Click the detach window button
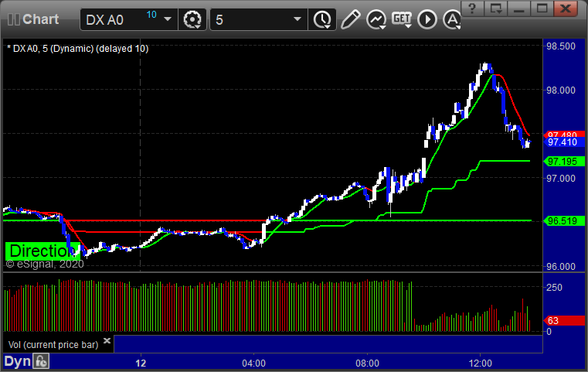Image resolution: width=588 pixels, height=372 pixels. click(x=495, y=9)
